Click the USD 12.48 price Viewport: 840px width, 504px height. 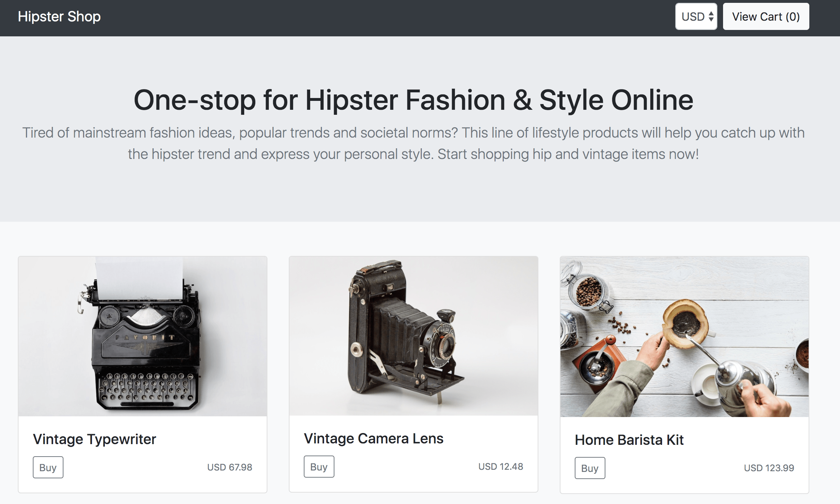(x=501, y=467)
